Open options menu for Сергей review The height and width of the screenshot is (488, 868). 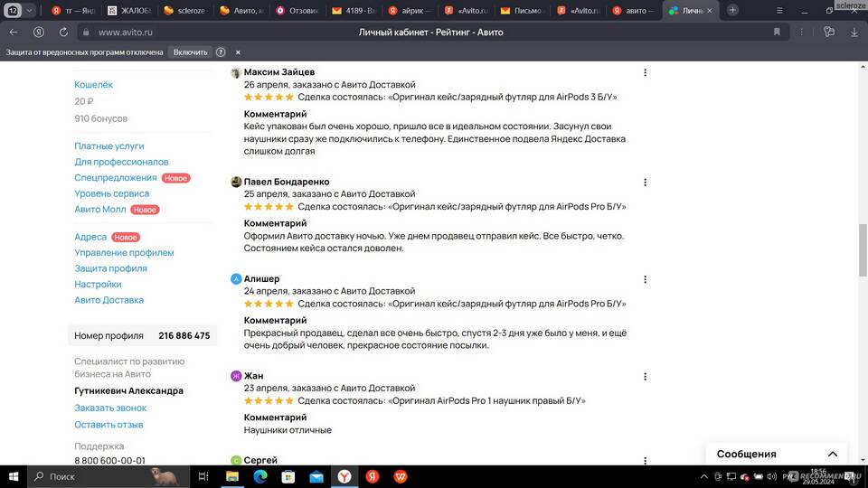click(645, 460)
